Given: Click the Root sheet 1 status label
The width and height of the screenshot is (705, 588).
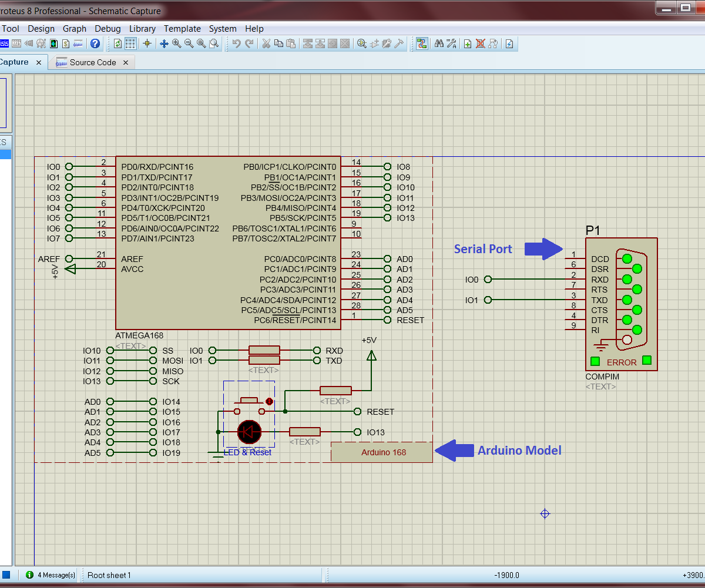Looking at the screenshot, I should pyautogui.click(x=109, y=574).
